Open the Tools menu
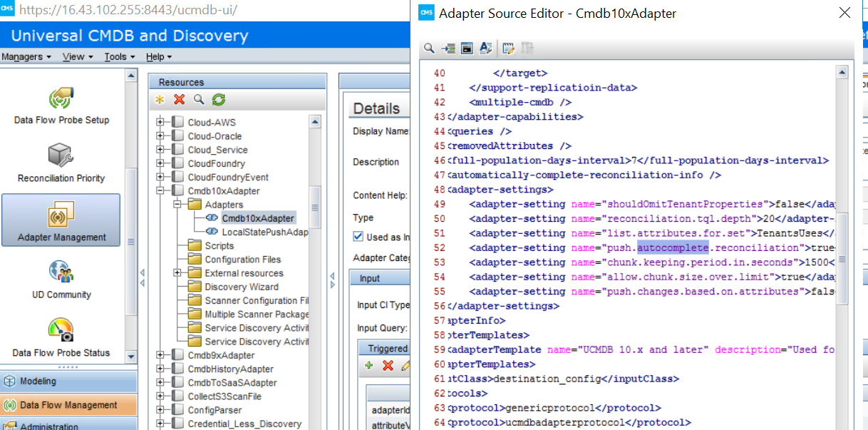This screenshot has height=430, width=868. [x=118, y=57]
